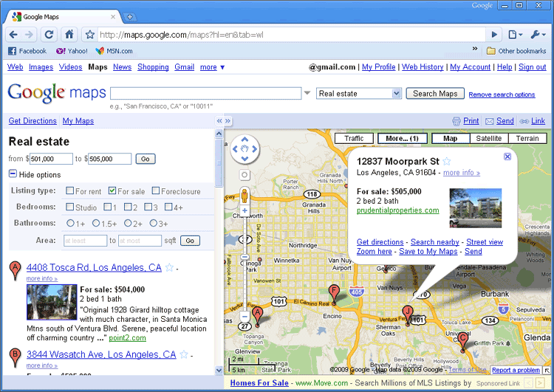The height and width of the screenshot is (392, 554).
Task: Open the Google Maps browser tab
Action: [64, 16]
